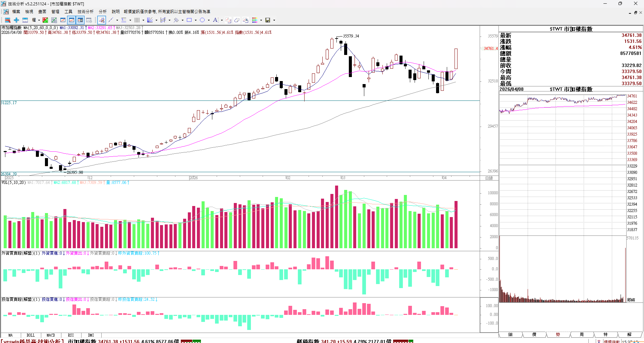Screen dimensions: 644x343
Task: Select the fan lines drawing tool
Action: coord(150,20)
